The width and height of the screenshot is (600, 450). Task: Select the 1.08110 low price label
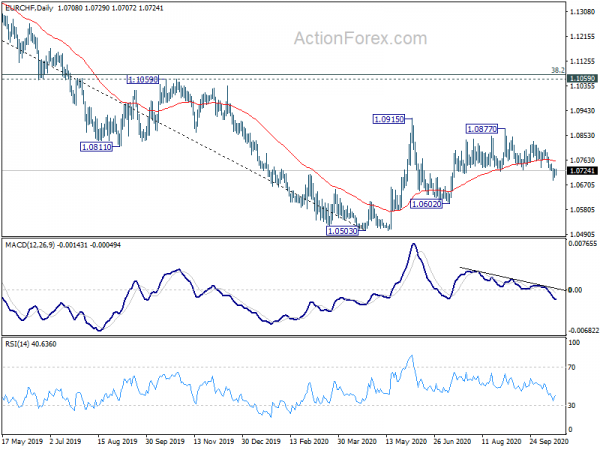coord(96,147)
